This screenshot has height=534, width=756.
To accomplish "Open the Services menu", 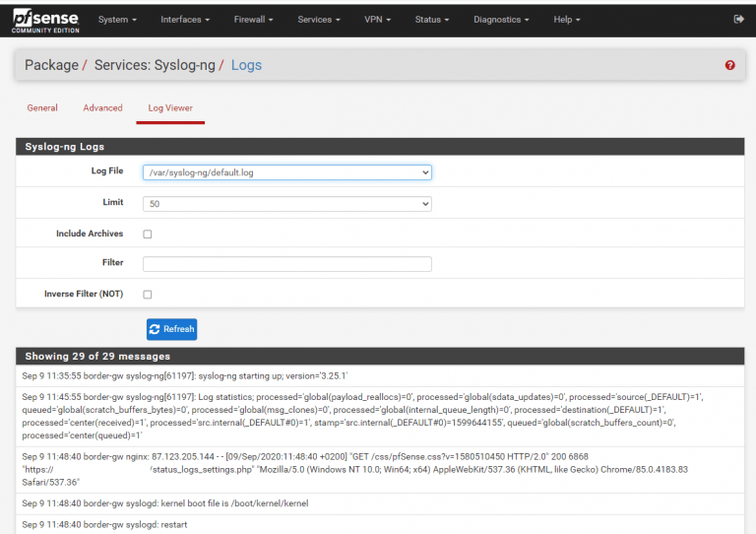I will coord(319,20).
